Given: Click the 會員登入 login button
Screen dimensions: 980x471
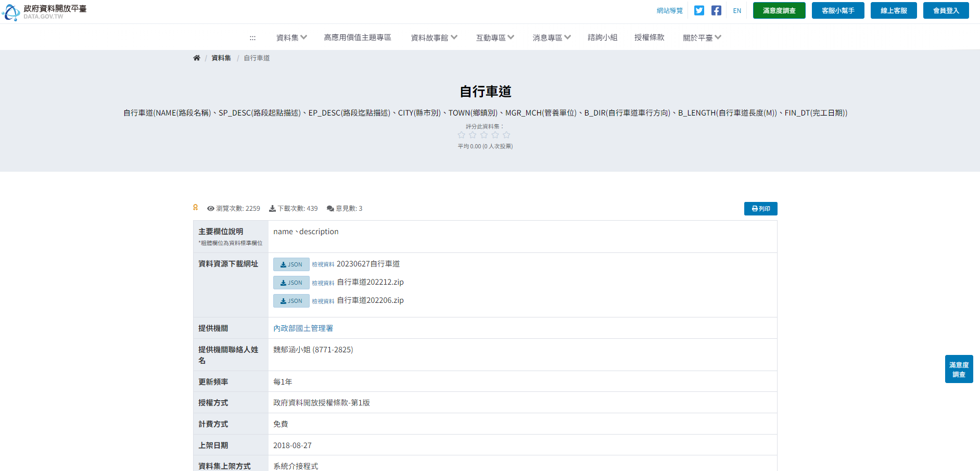Looking at the screenshot, I should click(946, 10).
